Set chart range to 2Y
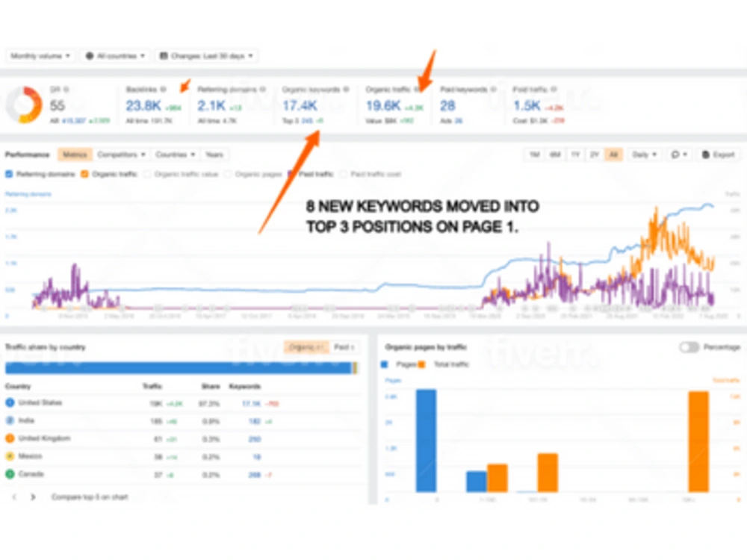 pyautogui.click(x=595, y=155)
